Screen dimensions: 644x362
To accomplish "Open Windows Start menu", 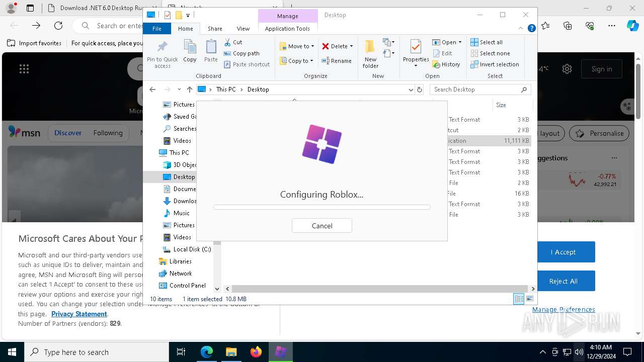I will tap(12, 352).
